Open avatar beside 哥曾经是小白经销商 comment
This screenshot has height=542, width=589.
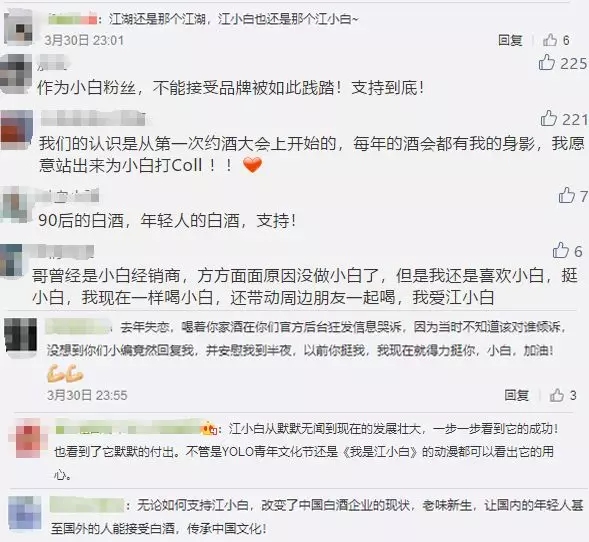point(12,261)
